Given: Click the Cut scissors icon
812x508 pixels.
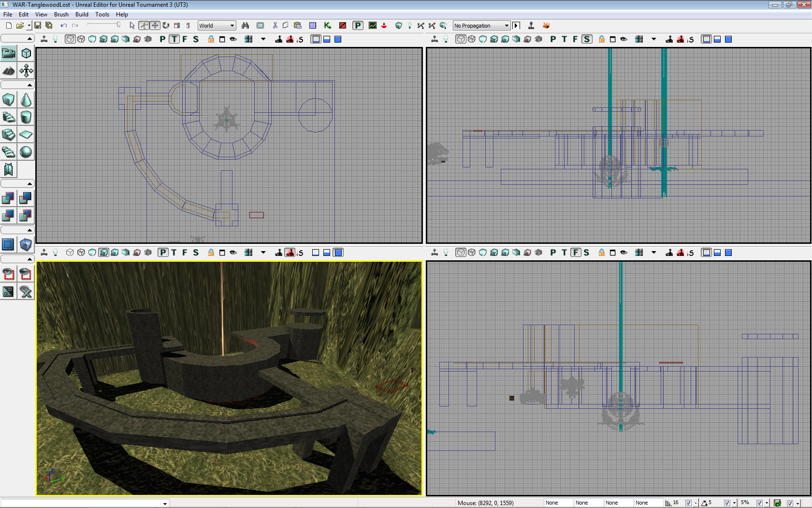Looking at the screenshot, I should (x=275, y=26).
